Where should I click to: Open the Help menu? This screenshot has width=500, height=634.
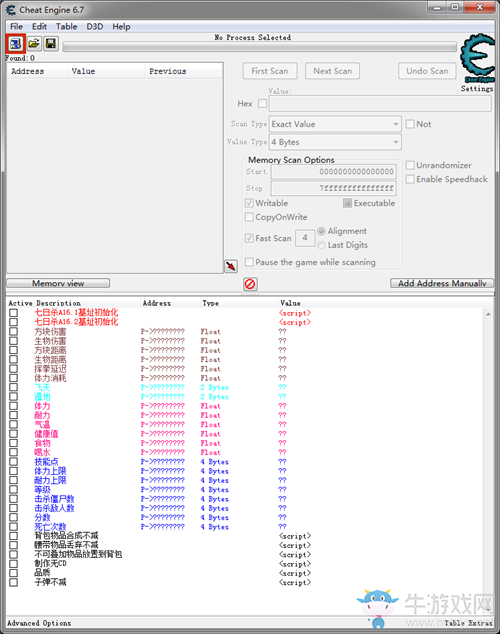(121, 27)
